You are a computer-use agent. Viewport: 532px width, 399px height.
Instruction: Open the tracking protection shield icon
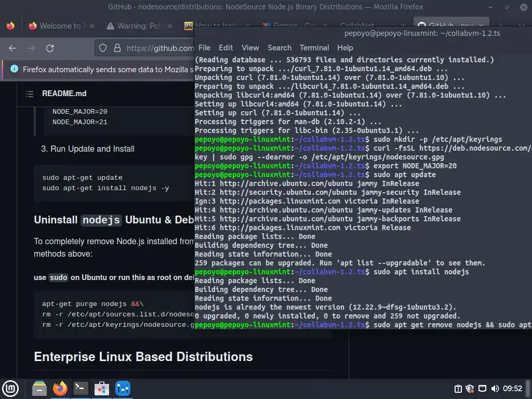tap(103, 48)
